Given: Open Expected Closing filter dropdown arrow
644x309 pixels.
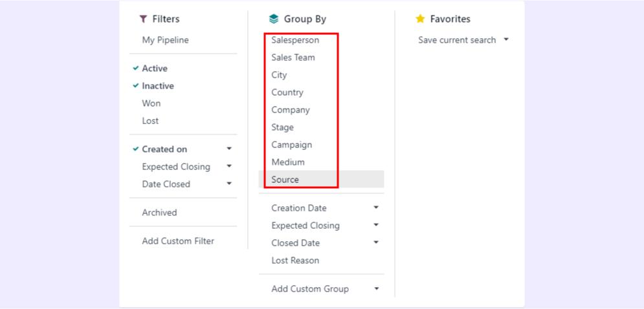Looking at the screenshot, I should [x=229, y=166].
